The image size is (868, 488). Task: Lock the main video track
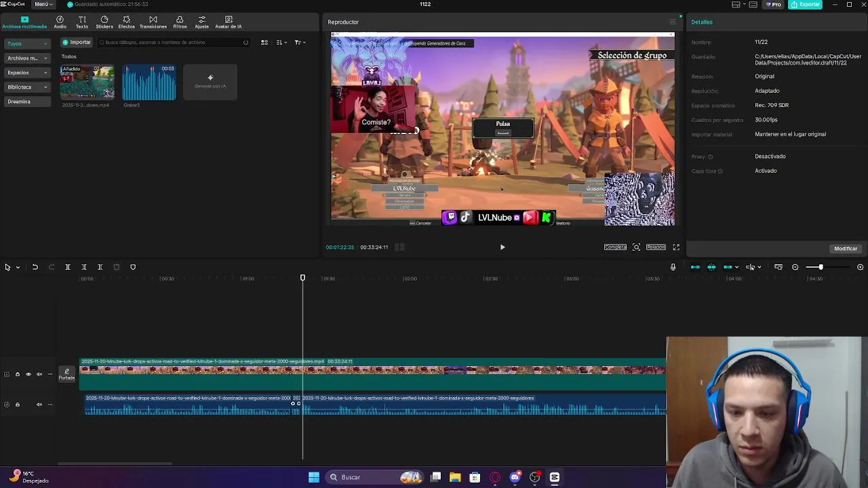[18, 374]
